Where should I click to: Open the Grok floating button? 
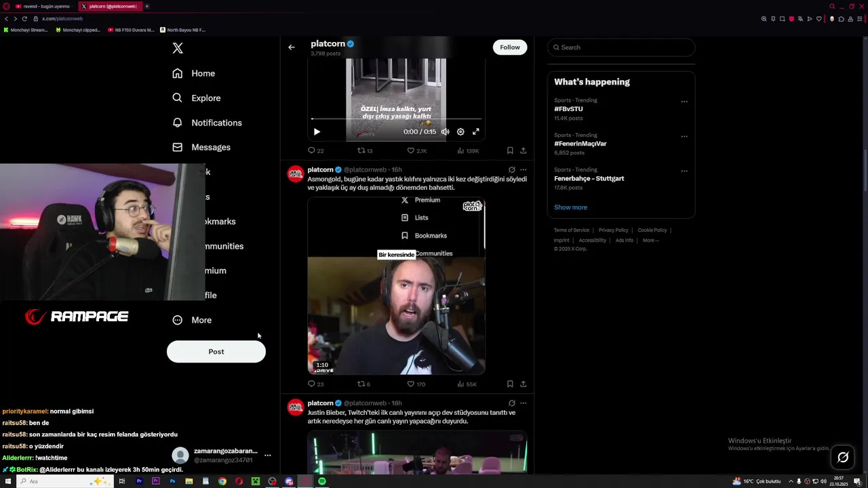click(843, 457)
